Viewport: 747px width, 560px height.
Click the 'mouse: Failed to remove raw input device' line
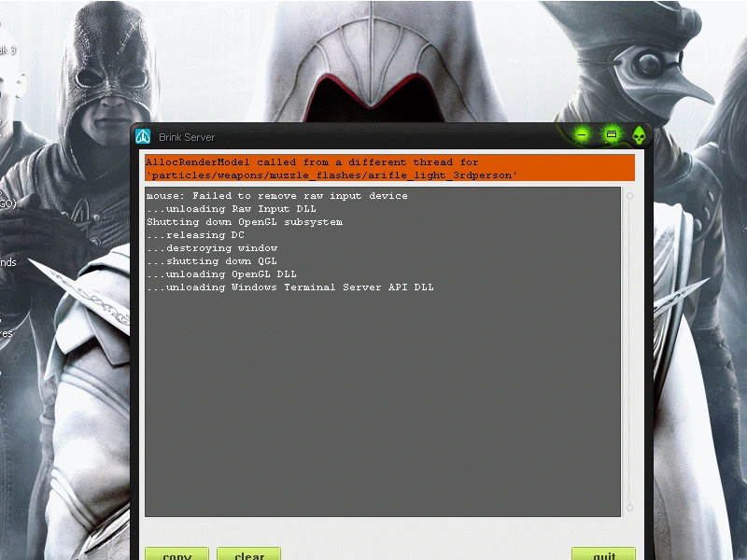(277, 196)
